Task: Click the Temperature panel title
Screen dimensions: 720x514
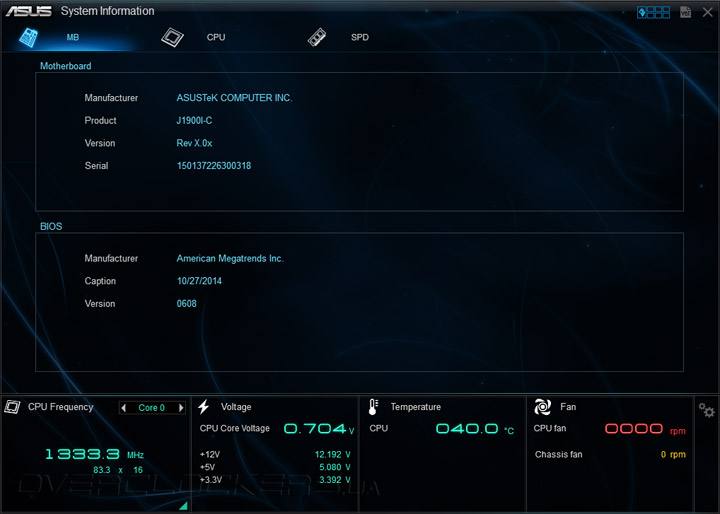Action: coord(416,407)
